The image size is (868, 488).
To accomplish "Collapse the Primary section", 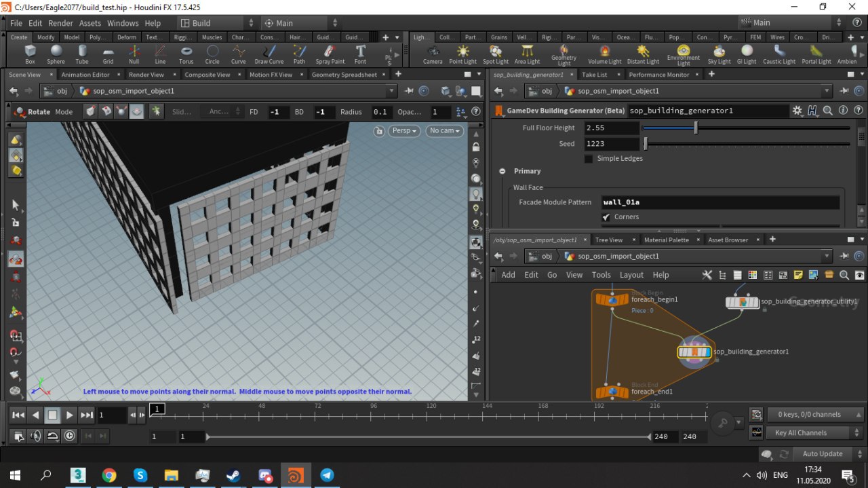I will [503, 171].
